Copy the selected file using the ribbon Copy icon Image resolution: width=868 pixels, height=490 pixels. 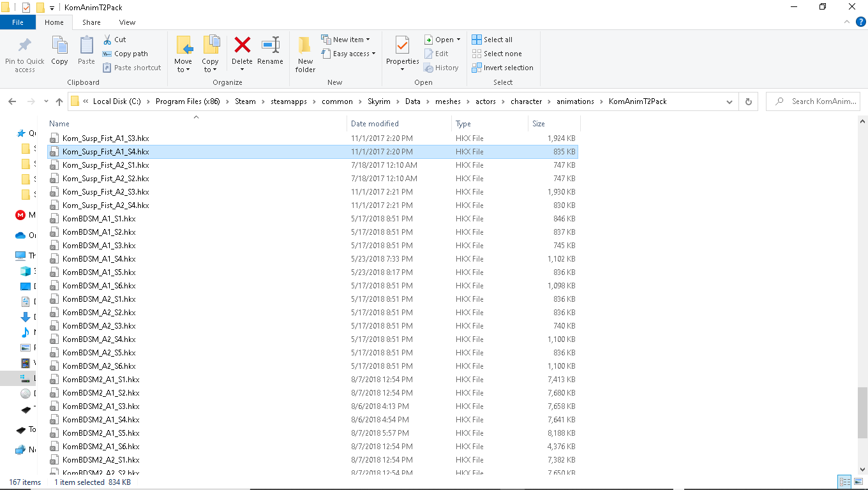click(x=59, y=50)
